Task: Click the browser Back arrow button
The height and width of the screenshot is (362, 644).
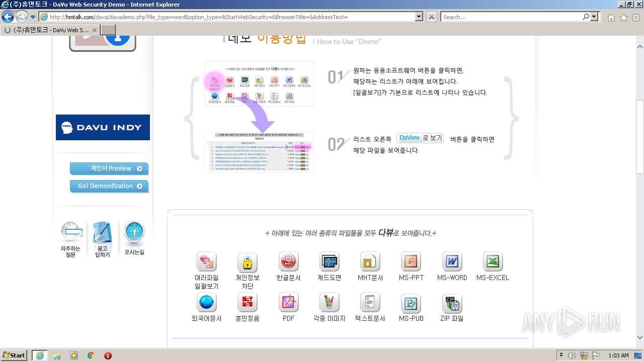Action: [8, 17]
